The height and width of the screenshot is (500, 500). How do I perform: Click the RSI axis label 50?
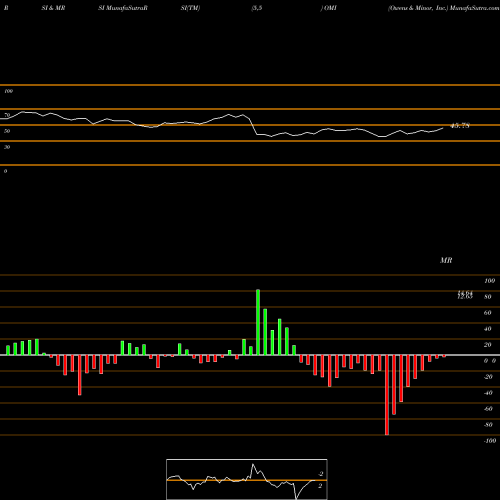pos(7,131)
